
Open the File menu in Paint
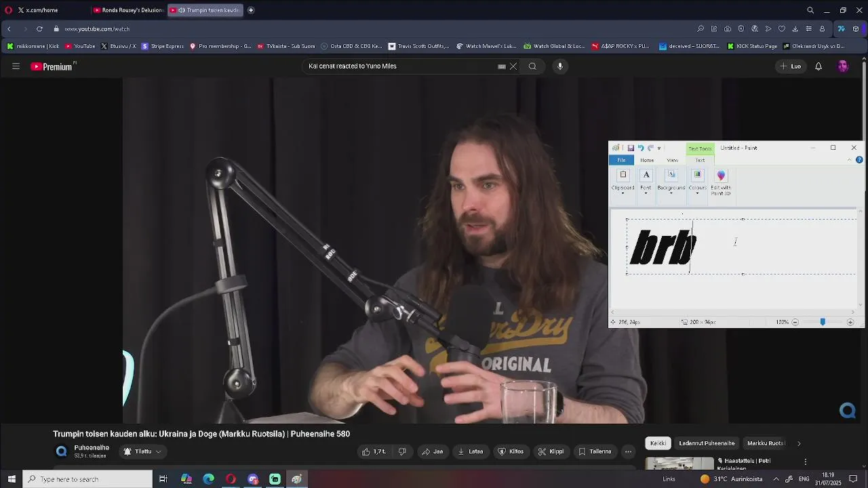pyautogui.click(x=621, y=160)
